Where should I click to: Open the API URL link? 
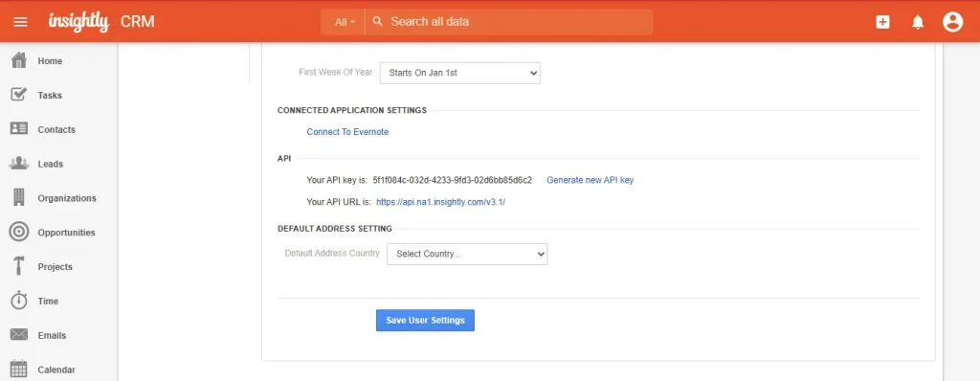click(x=440, y=202)
